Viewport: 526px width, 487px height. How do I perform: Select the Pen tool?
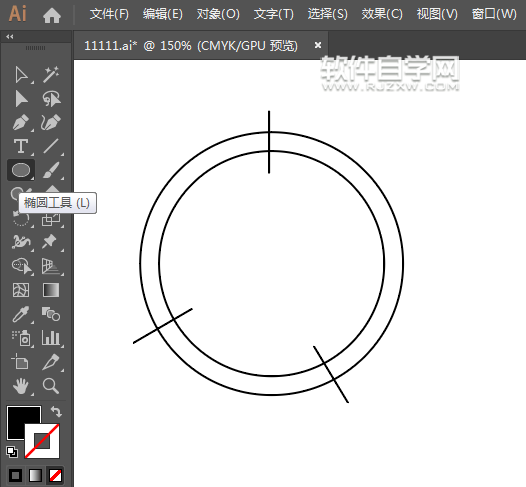click(x=21, y=122)
